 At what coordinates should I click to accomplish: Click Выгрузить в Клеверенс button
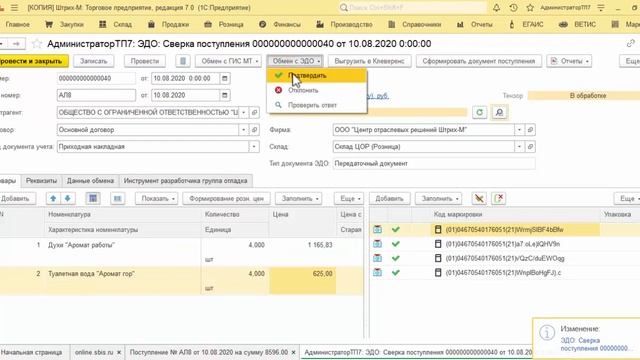370,61
